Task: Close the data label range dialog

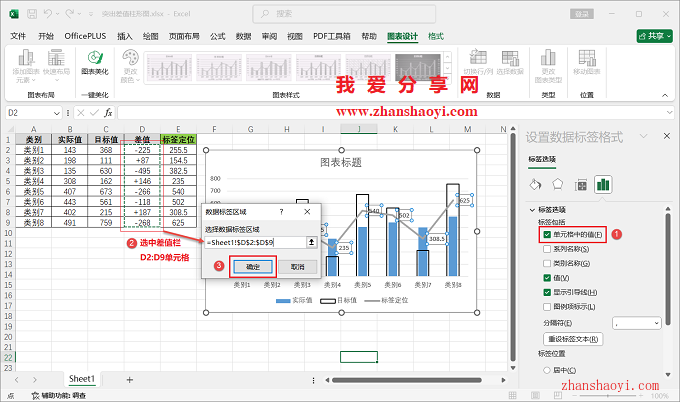Action: [x=307, y=212]
